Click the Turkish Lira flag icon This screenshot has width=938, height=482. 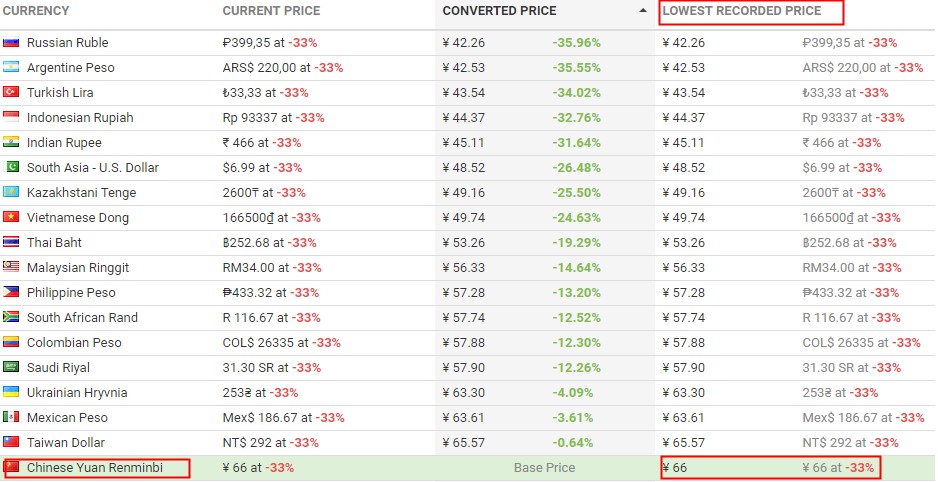pyautogui.click(x=11, y=93)
